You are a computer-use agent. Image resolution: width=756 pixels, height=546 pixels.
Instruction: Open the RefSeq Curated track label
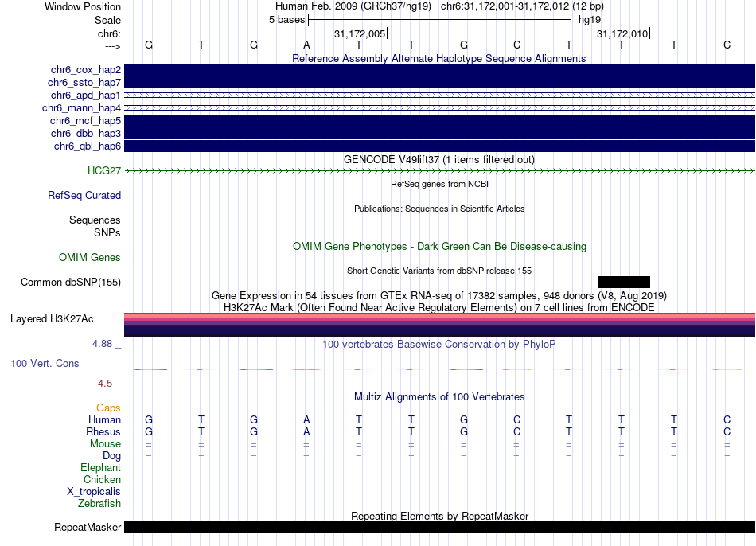pos(84,195)
